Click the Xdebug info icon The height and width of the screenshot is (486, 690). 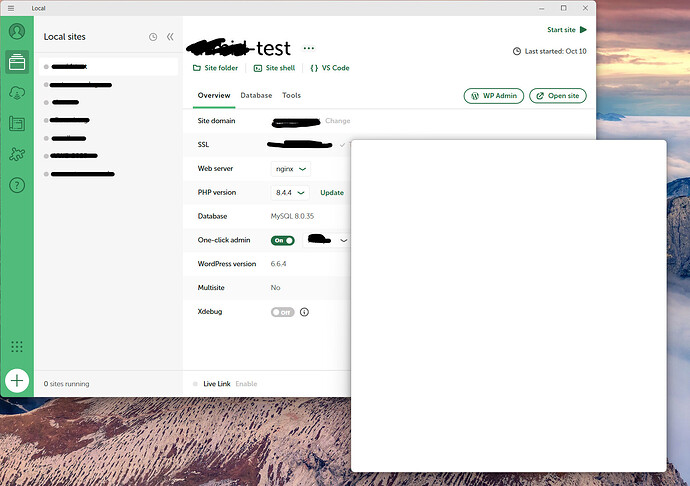tap(304, 312)
